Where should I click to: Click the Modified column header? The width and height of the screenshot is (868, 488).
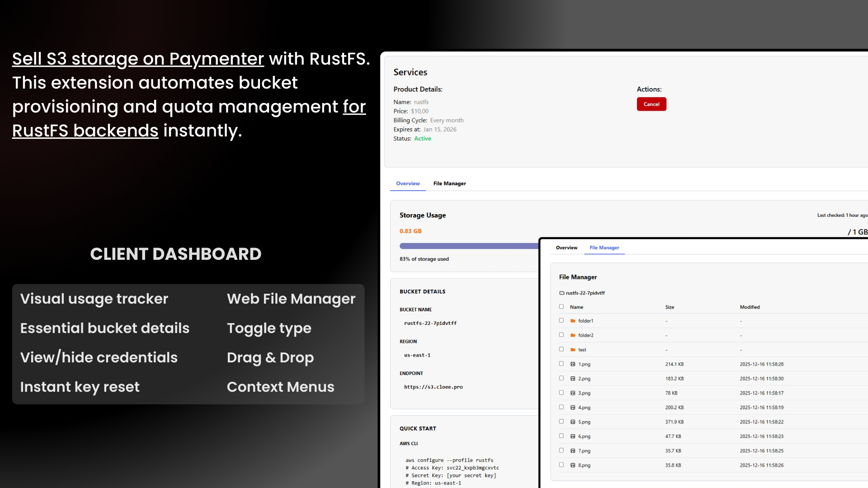tap(750, 307)
